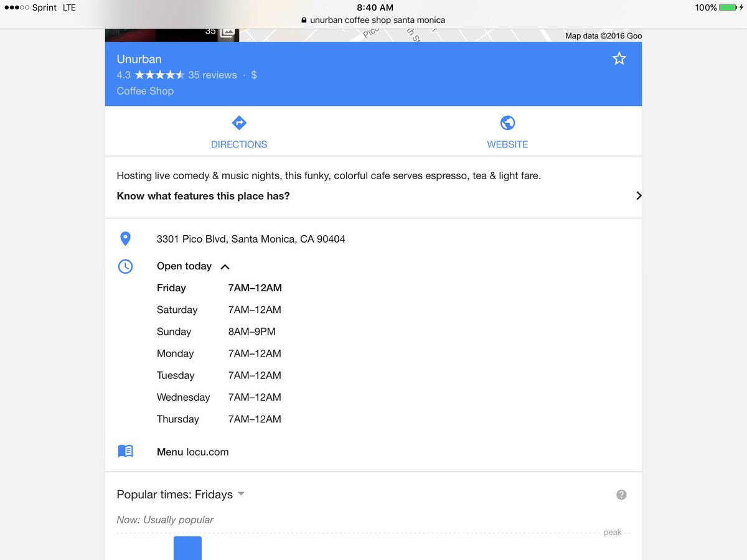
Task: Tap the Website globe icon
Action: click(507, 123)
